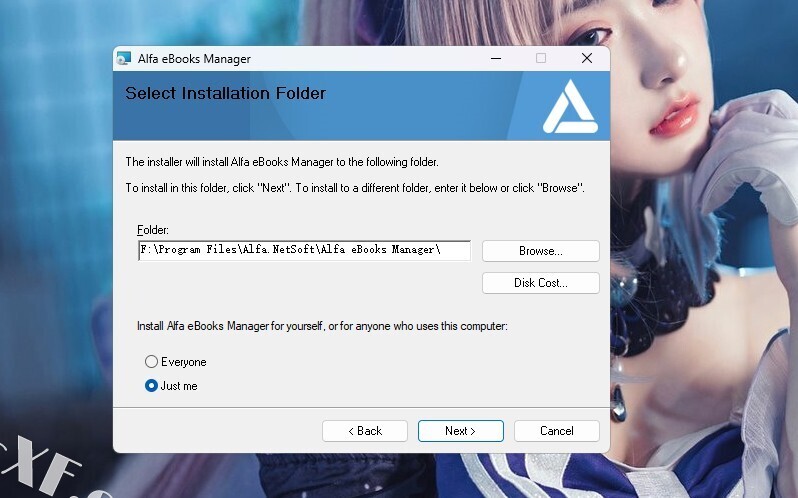Click the greyed-out maximize button

point(541,59)
